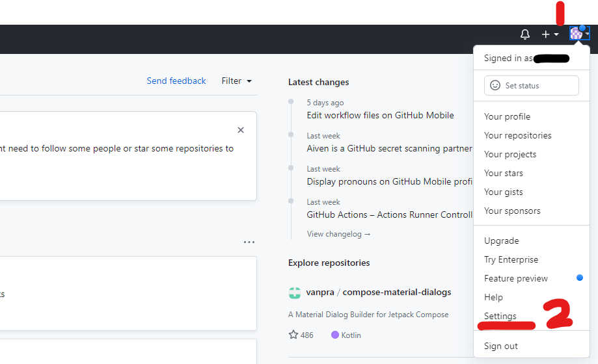The height and width of the screenshot is (364, 598).
Task: Open the notifications bell icon
Action: coord(525,34)
